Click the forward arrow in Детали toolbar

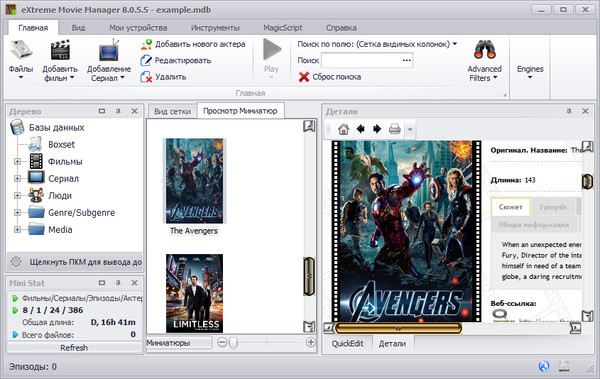[x=377, y=129]
